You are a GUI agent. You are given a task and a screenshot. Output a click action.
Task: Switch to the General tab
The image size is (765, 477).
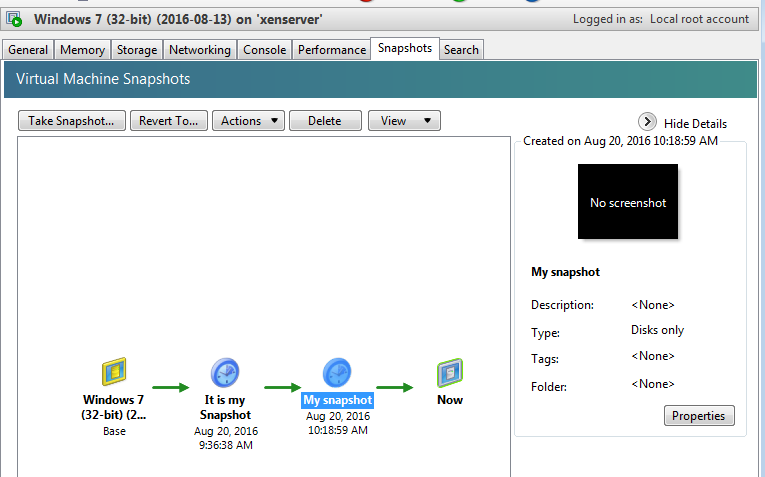[x=28, y=50]
